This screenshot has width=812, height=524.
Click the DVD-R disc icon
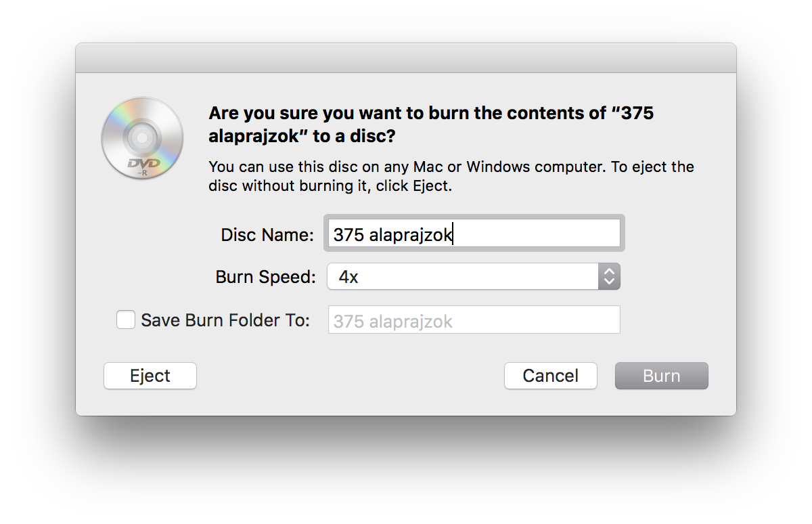[142, 138]
